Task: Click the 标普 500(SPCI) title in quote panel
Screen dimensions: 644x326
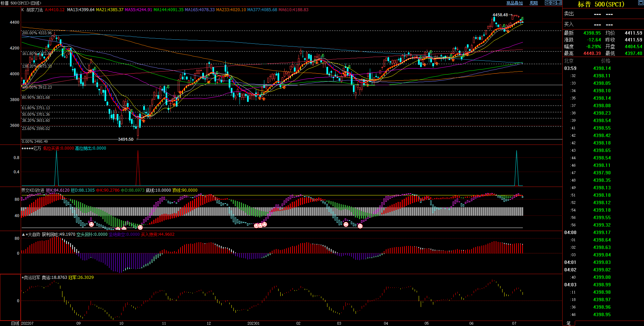Action: coord(601,4)
